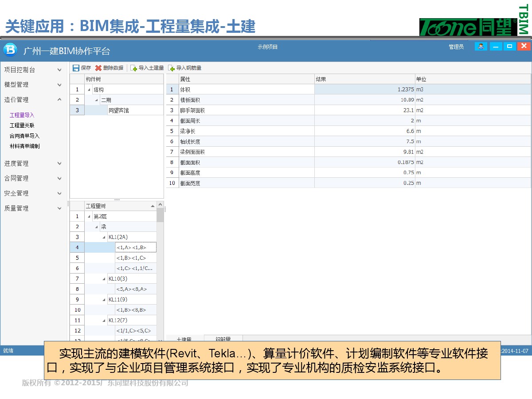Click the red X delete data icon
The height and width of the screenshot is (399, 532).
tap(98, 68)
